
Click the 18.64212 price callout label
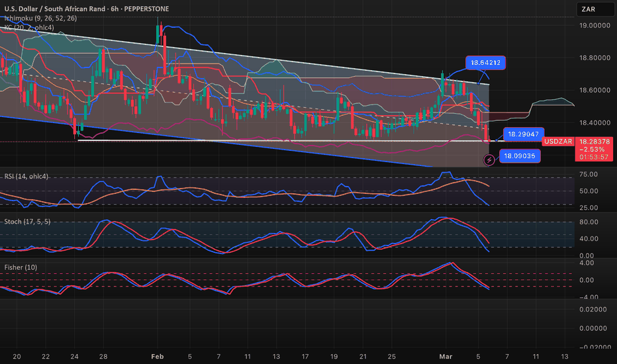pyautogui.click(x=485, y=63)
